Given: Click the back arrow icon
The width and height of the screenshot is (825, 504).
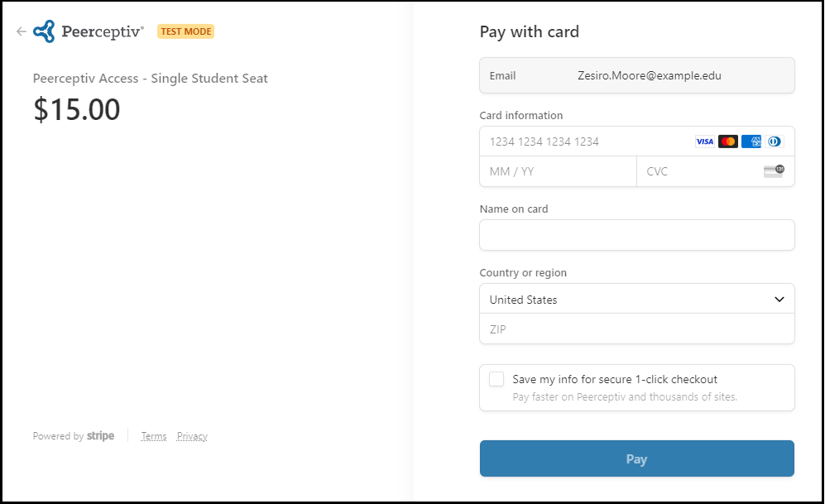Looking at the screenshot, I should (x=22, y=31).
